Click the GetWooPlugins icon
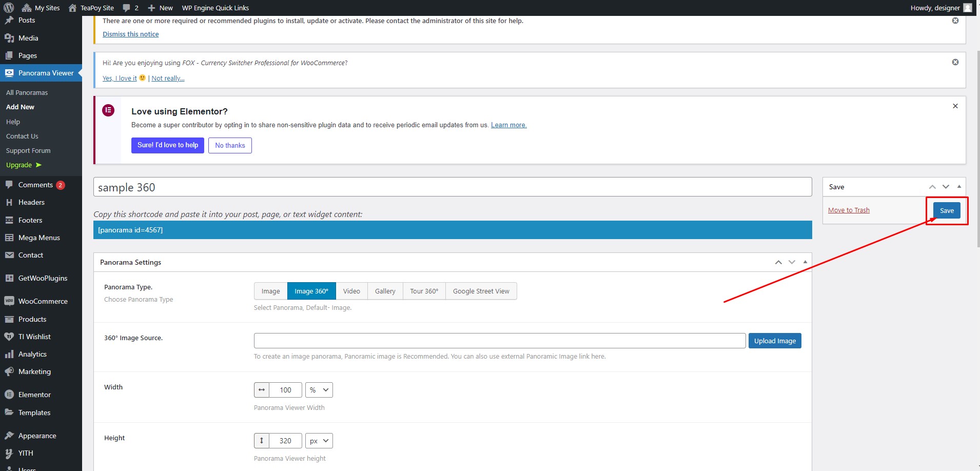980x471 pixels. 9,278
